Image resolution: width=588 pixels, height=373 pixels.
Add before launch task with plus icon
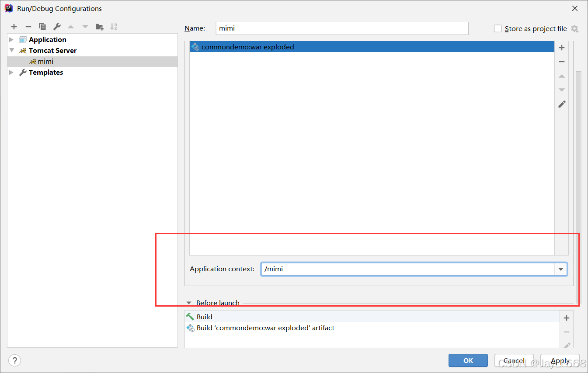[x=567, y=318]
